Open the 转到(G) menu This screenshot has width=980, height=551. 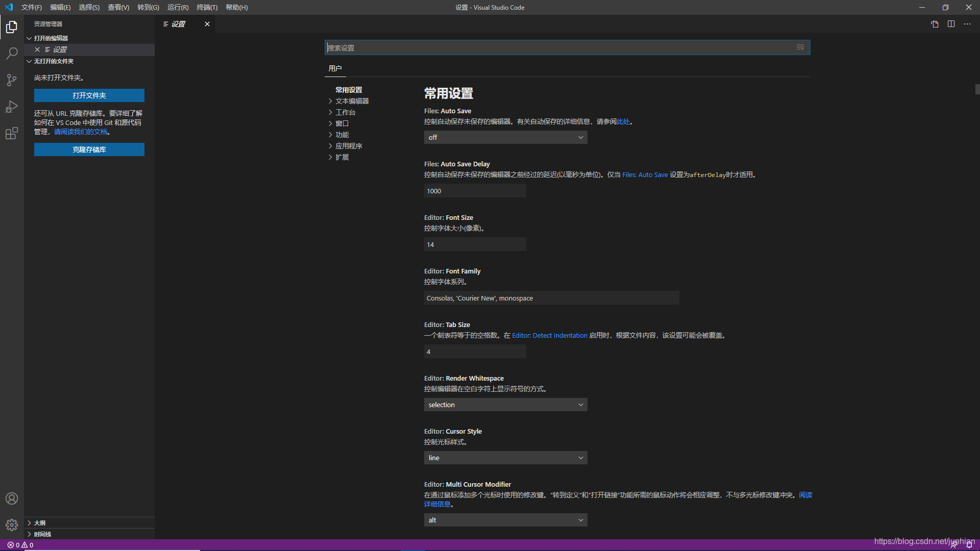pyautogui.click(x=148, y=7)
